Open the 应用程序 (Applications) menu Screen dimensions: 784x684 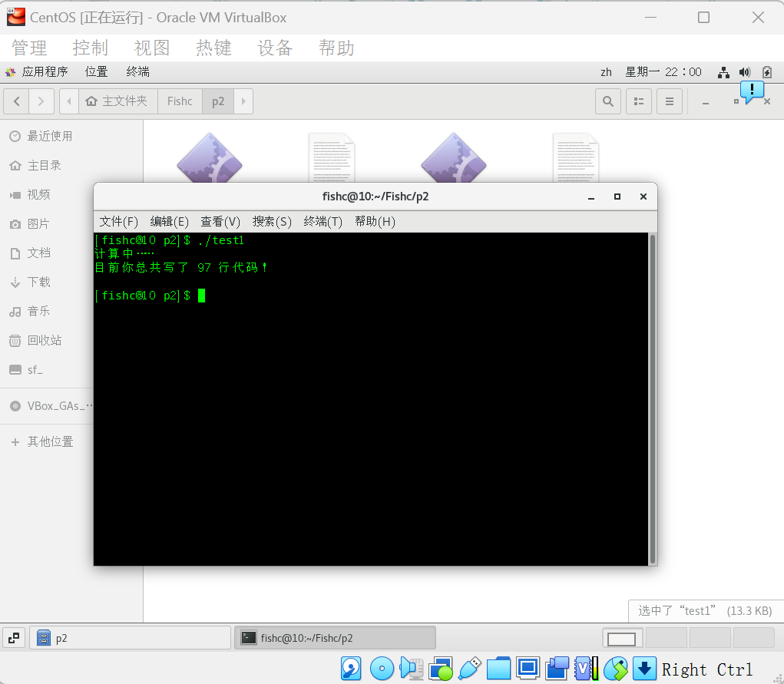pyautogui.click(x=37, y=72)
